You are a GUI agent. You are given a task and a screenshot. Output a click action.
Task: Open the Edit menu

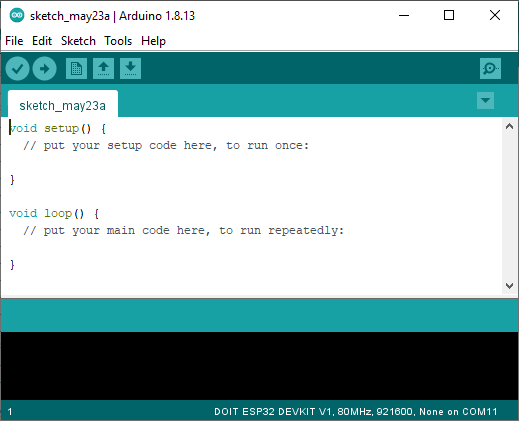click(42, 41)
